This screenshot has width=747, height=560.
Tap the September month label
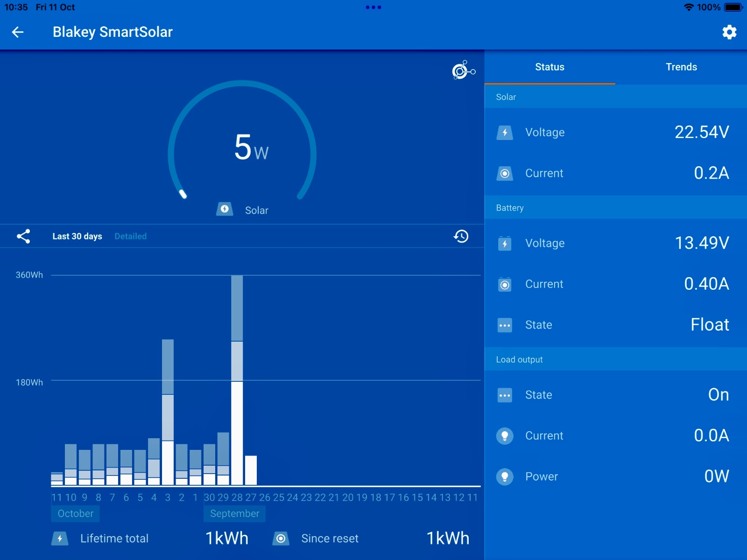tap(234, 514)
